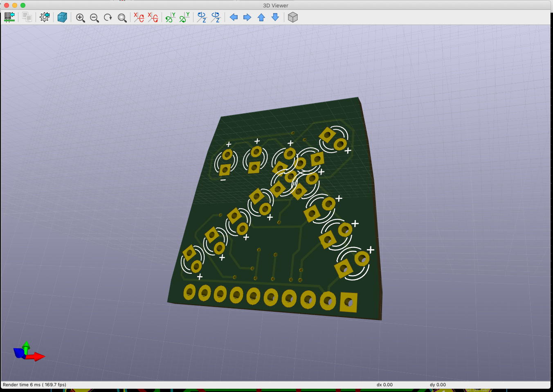This screenshot has height=392, width=553.
Task: Reload the board with the first toolbar icon
Action: (x=9, y=17)
